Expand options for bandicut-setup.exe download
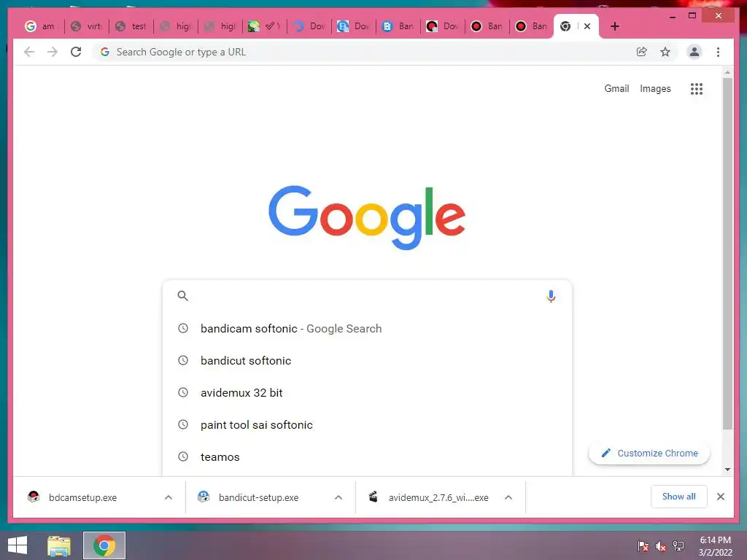 point(338,497)
